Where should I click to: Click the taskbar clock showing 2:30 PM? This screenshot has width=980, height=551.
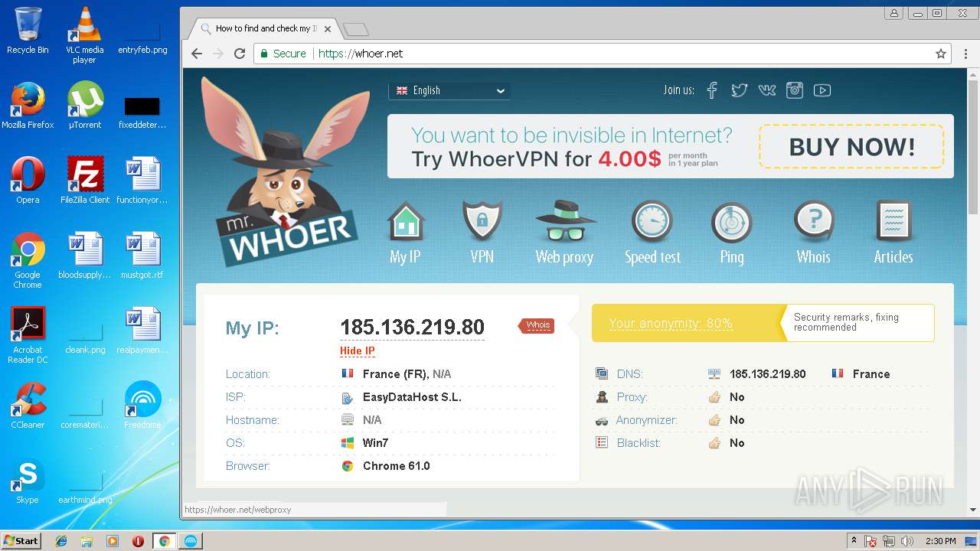point(940,541)
